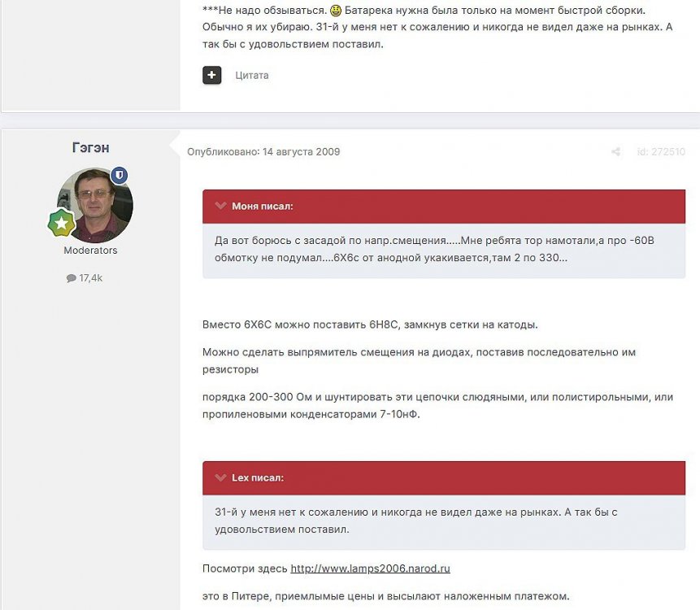
Task: Click the smiley emoji in the top post
Action: (x=336, y=12)
